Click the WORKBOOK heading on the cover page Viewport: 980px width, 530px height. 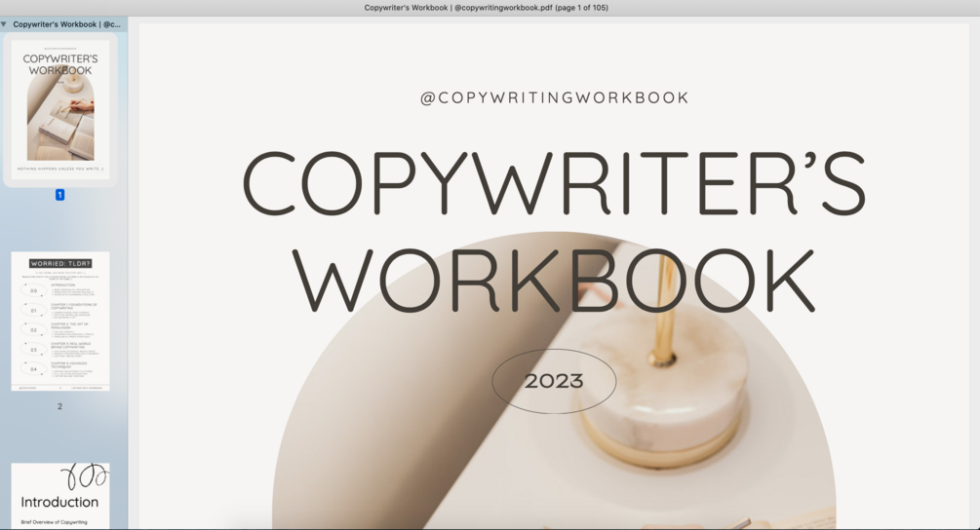554,281
